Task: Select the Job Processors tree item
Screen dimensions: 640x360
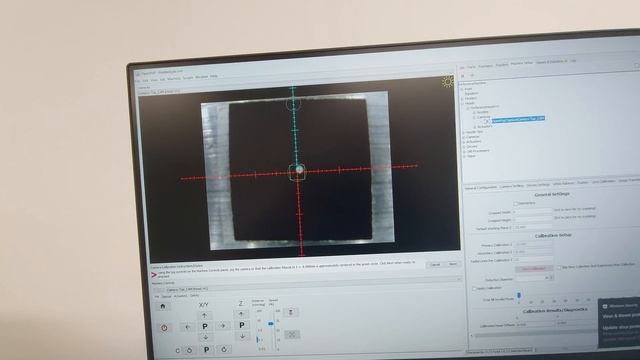Action: 478,151
